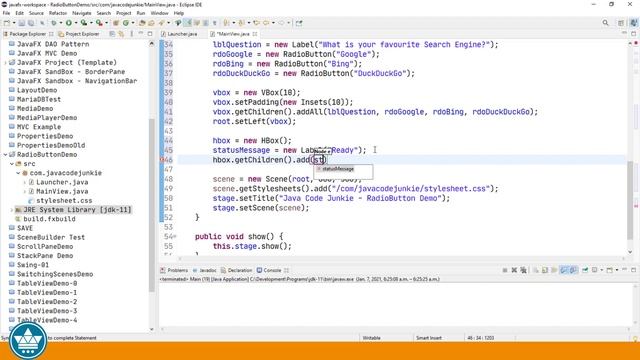The height and width of the screenshot is (360, 640).
Task: Open the New file dropdown arrow
Action: pos(14,23)
